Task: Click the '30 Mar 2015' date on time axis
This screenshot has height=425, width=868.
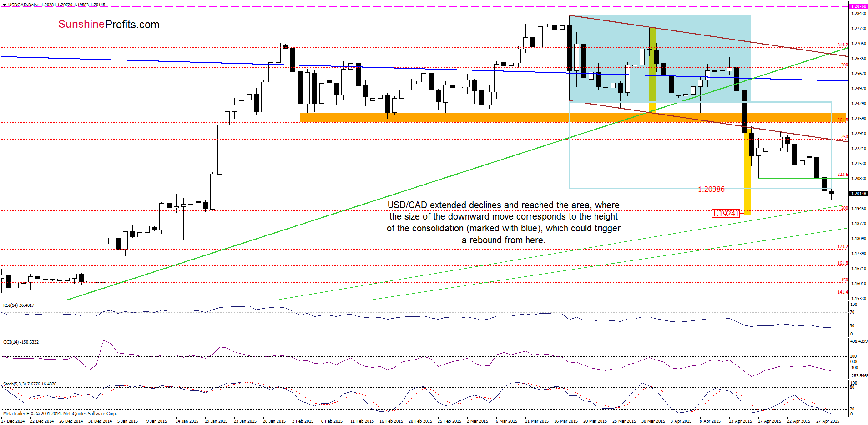Action: (x=653, y=421)
